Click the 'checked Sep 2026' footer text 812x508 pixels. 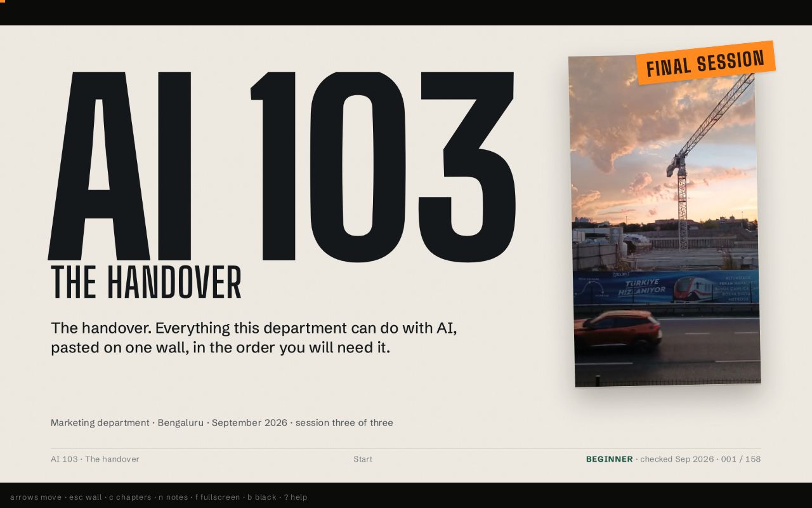(x=677, y=459)
